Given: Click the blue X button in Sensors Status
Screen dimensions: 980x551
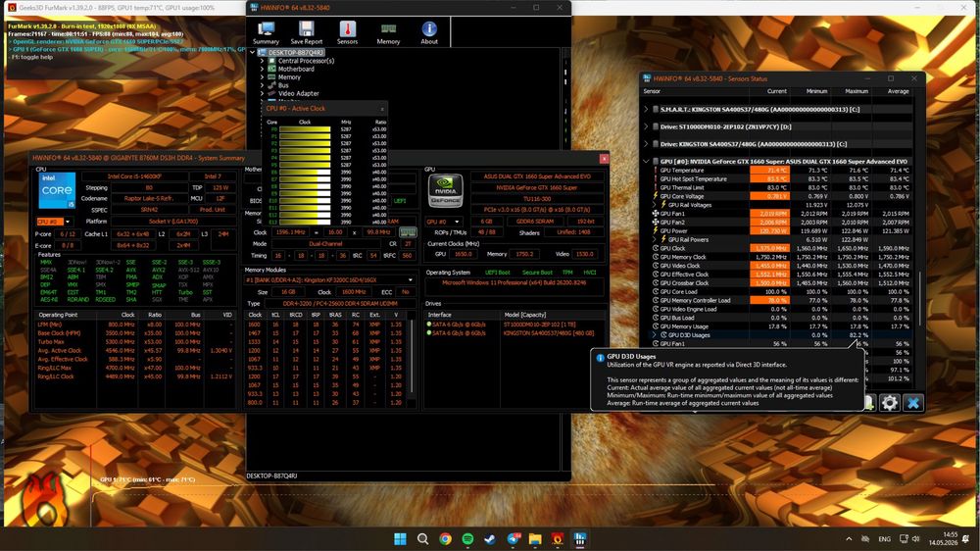Looking at the screenshot, I should [913, 403].
